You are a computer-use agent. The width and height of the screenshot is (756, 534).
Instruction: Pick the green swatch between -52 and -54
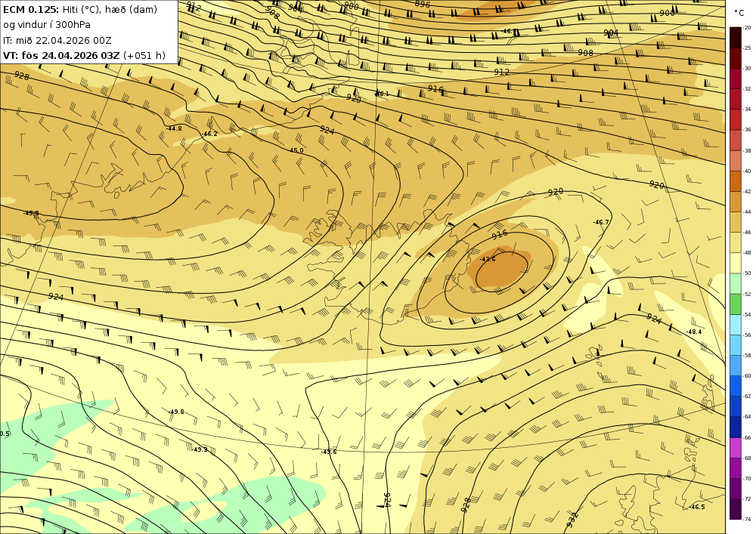tap(736, 304)
